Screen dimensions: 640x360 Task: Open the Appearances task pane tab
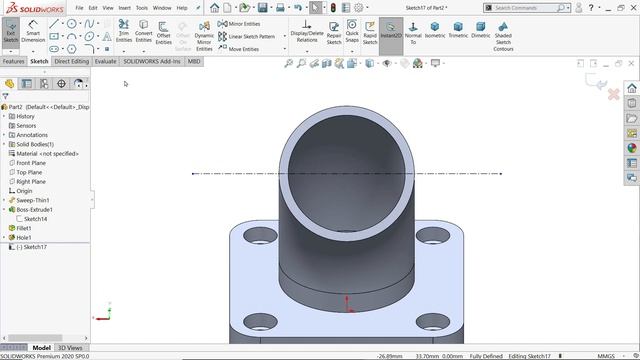631,148
